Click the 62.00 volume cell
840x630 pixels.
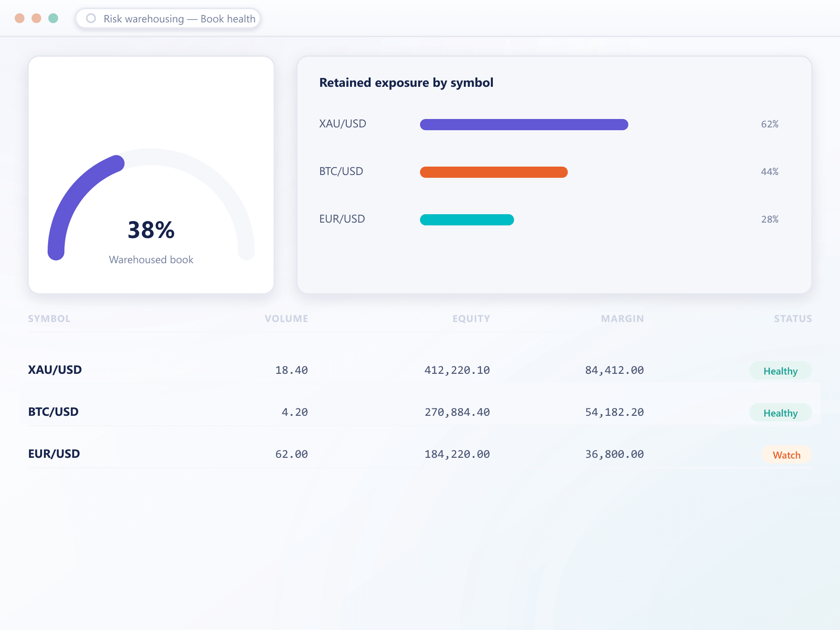(x=292, y=454)
